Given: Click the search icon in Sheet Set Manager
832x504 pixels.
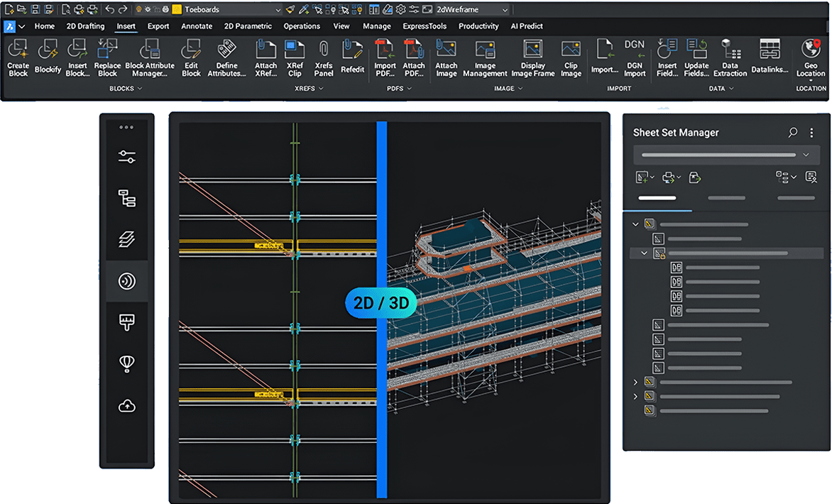Looking at the screenshot, I should click(x=792, y=133).
